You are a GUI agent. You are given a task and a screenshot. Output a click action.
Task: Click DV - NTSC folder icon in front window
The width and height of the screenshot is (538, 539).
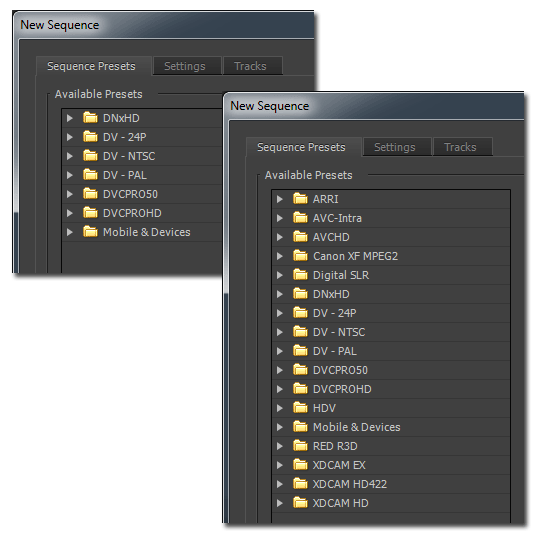point(300,331)
